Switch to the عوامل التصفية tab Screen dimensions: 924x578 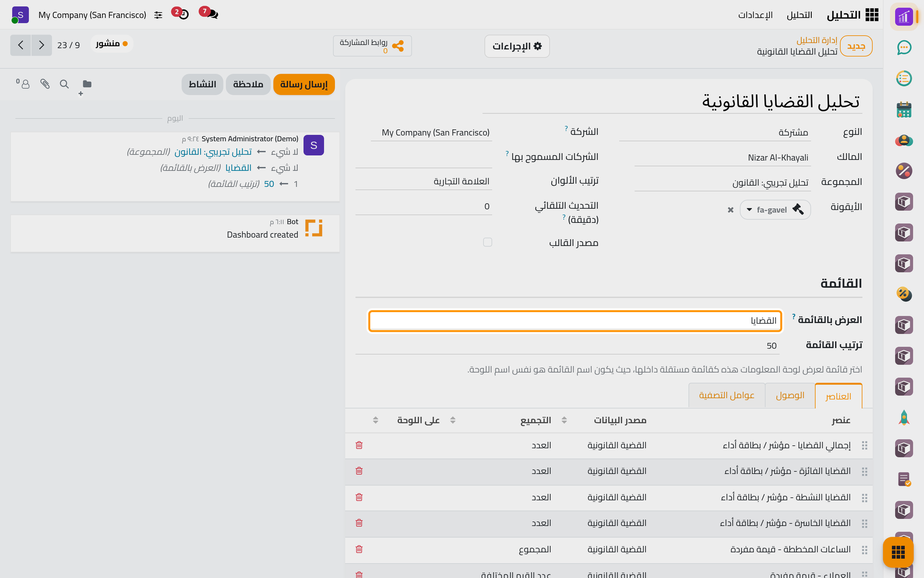pos(727,395)
